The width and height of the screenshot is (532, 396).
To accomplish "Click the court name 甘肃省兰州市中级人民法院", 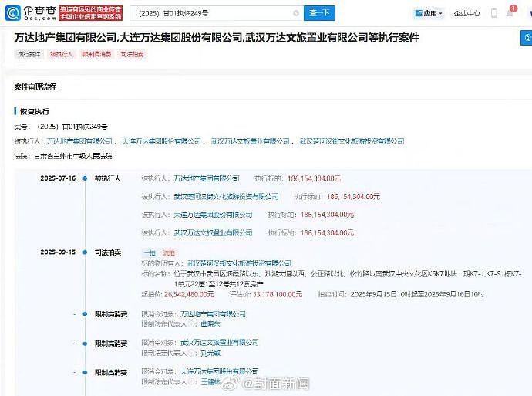I will [72, 156].
